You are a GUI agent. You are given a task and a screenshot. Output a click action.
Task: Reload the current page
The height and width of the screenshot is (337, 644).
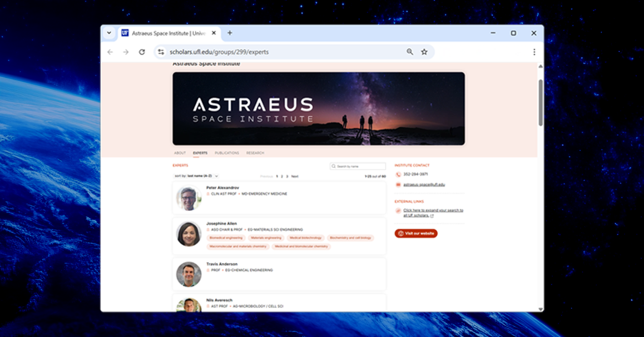142,52
